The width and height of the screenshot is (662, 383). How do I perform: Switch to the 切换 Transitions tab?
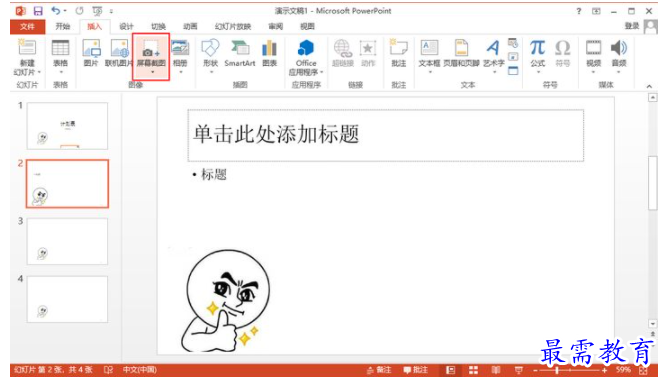158,27
